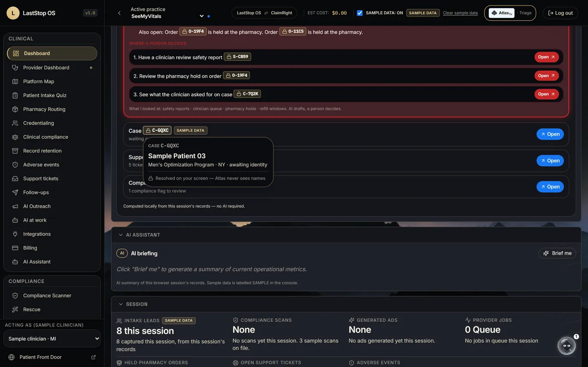This screenshot has width=588, height=367.
Task: Click order chip O-19F4 in Also open line
Action: (193, 32)
